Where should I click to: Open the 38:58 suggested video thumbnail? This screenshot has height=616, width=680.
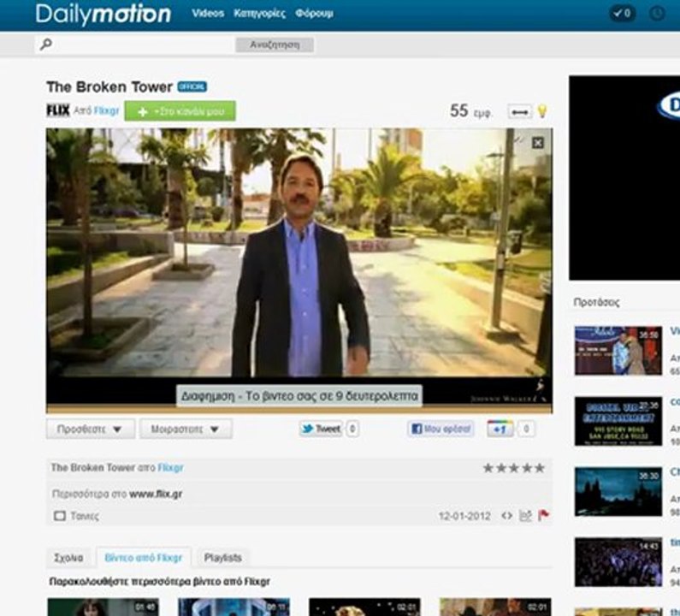(618, 351)
